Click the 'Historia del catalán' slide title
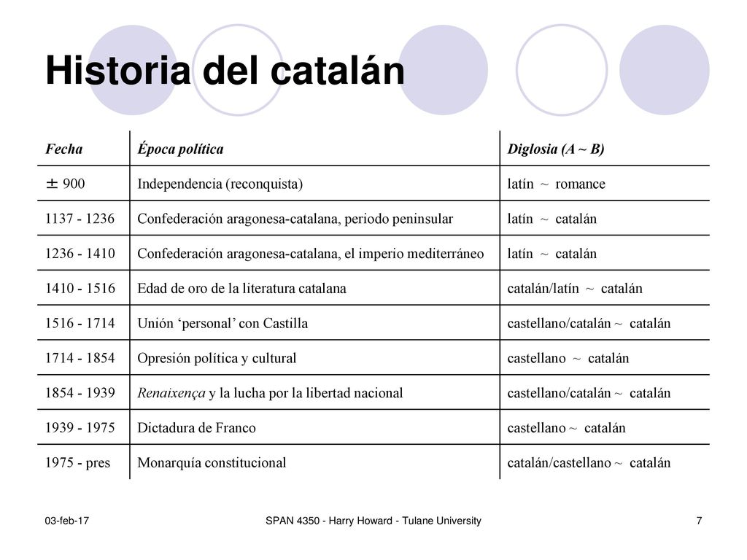747x560 pixels. click(225, 71)
